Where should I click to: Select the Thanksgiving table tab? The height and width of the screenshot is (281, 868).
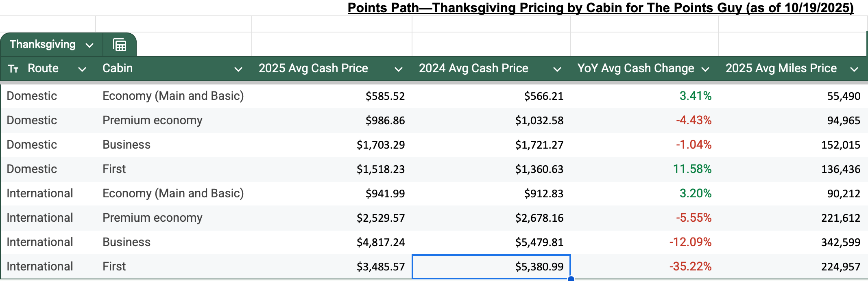43,45
